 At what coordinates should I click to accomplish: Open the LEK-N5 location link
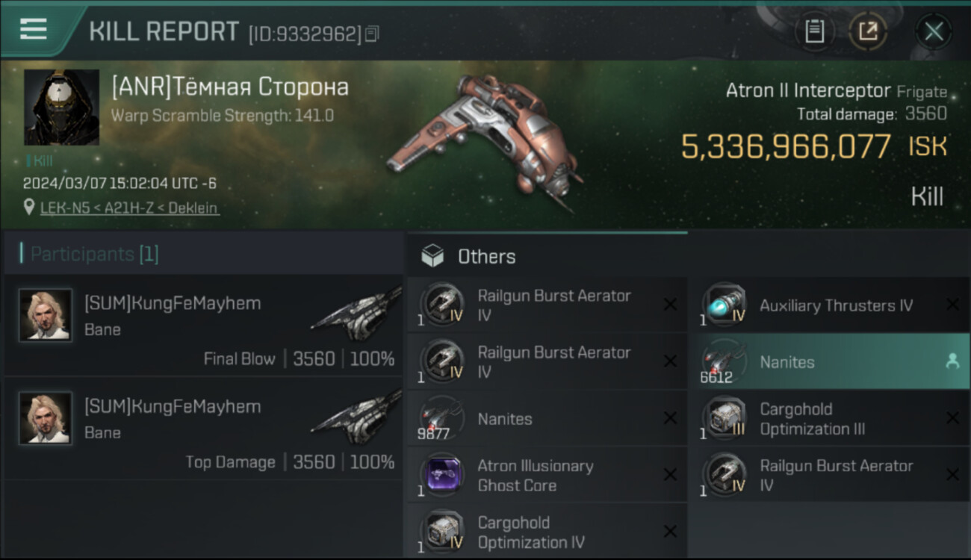point(129,208)
